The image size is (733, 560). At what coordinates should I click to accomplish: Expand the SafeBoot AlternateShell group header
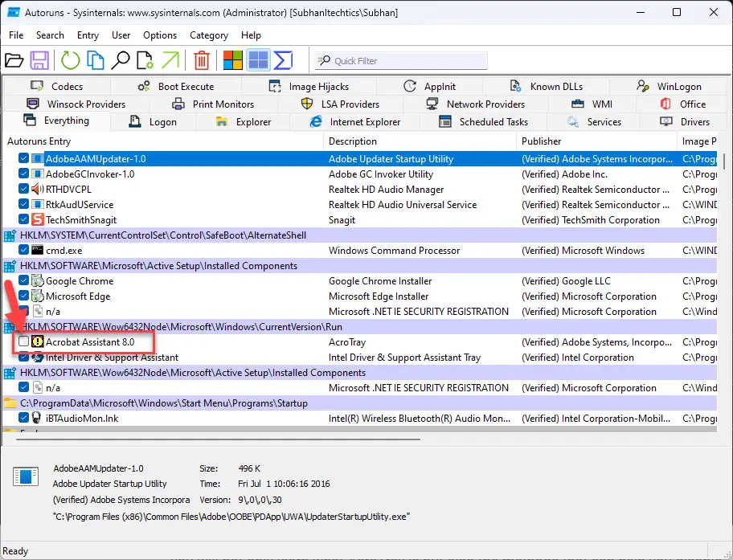click(8, 235)
